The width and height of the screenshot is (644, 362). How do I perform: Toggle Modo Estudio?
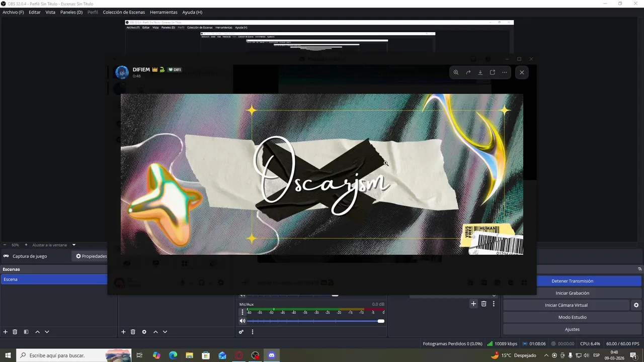click(573, 317)
